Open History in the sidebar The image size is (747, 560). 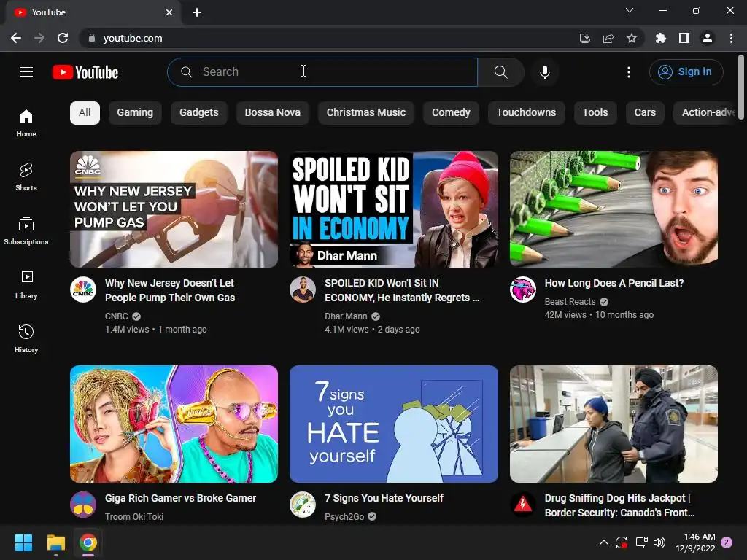click(26, 338)
